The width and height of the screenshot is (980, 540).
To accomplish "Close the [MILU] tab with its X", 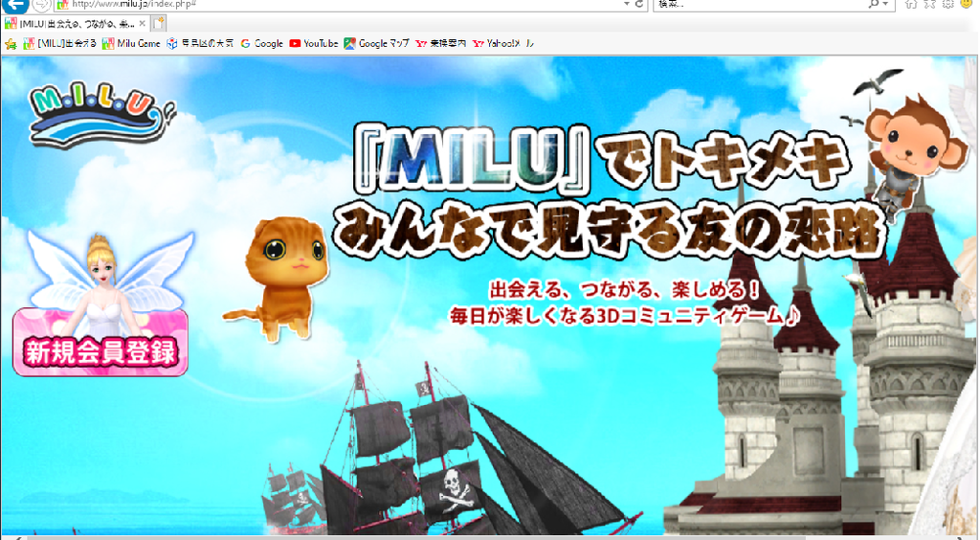I will click(x=142, y=24).
